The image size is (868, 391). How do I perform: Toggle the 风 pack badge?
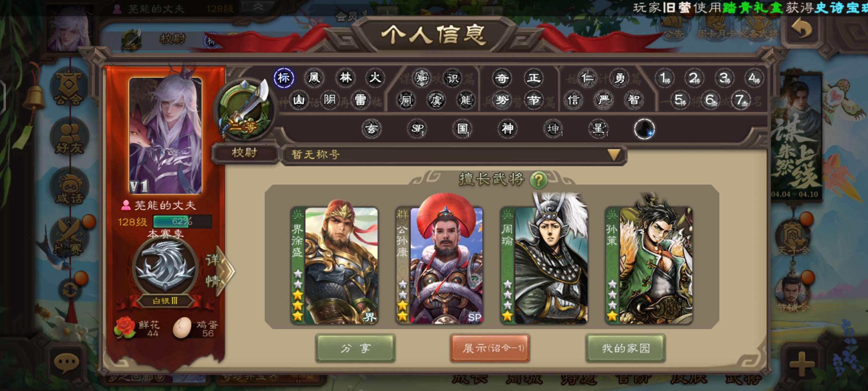pyautogui.click(x=314, y=78)
